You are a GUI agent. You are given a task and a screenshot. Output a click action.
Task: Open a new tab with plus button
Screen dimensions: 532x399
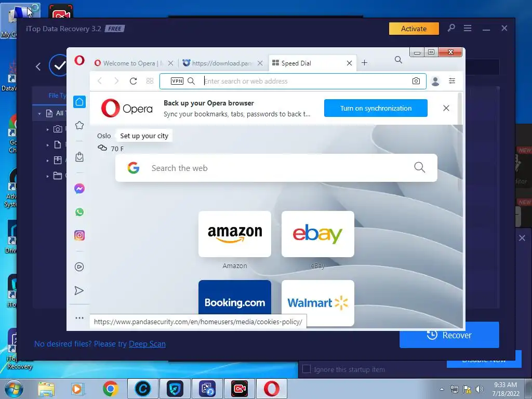[364, 63]
